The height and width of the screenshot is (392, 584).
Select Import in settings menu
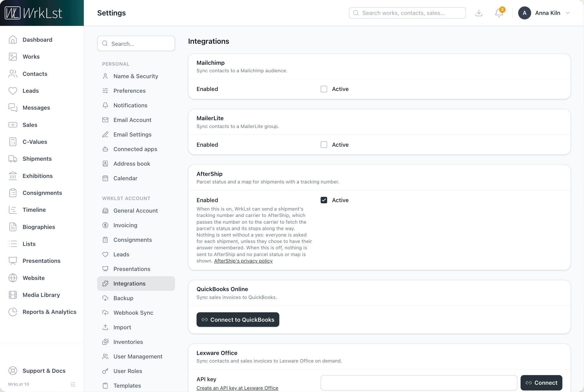coord(136,327)
